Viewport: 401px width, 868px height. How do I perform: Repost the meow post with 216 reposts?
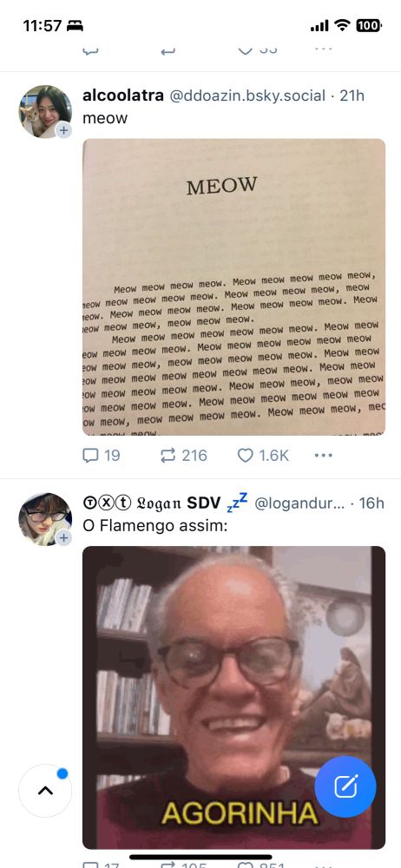(x=183, y=456)
